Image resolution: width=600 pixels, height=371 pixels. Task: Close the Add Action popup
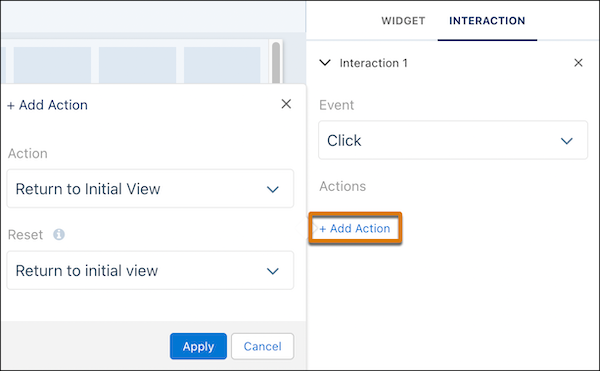tap(286, 104)
